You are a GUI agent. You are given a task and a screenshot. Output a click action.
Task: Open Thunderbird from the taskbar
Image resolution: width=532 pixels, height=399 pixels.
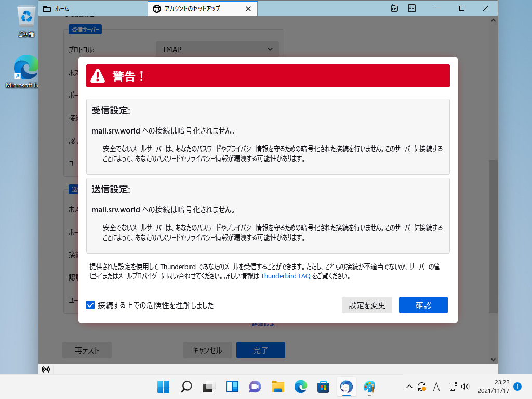(x=346, y=387)
